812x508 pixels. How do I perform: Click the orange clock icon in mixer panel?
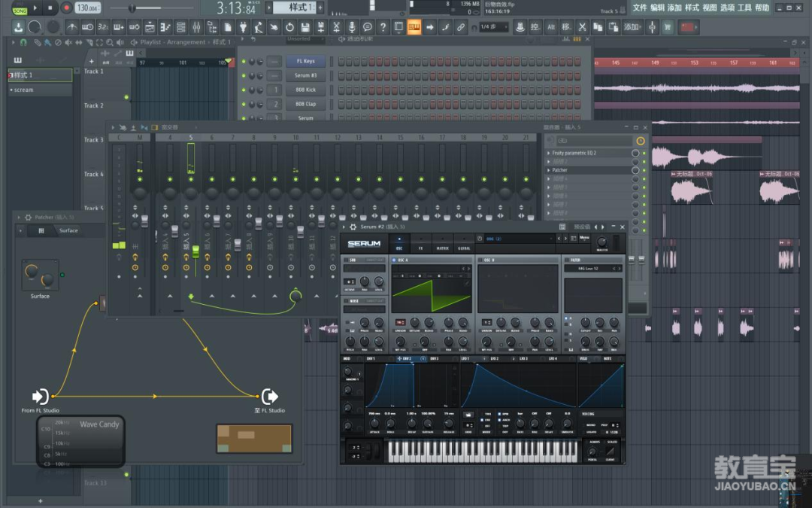[x=641, y=141]
